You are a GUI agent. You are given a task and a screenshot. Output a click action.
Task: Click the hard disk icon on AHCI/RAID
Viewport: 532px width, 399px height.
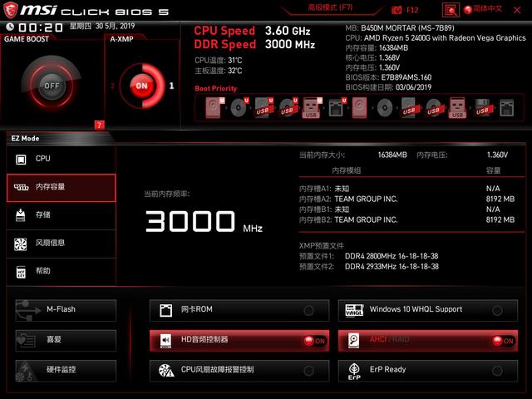353,340
